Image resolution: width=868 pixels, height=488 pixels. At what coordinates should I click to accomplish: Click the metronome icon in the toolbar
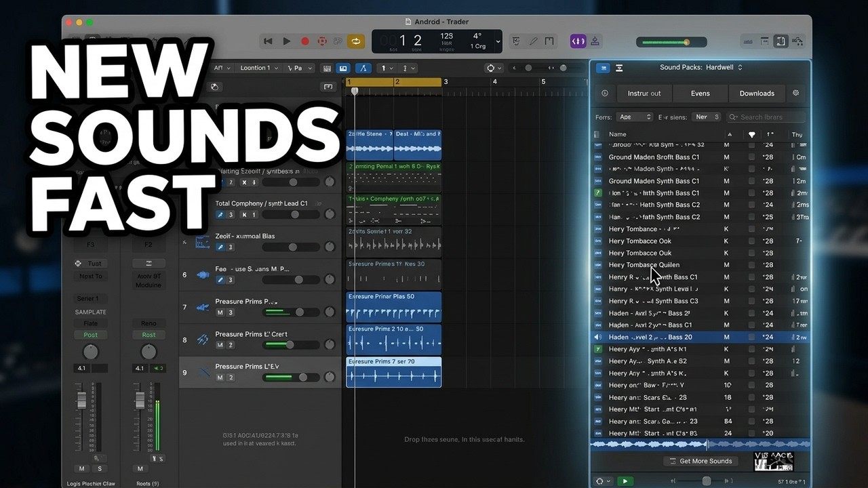549,41
